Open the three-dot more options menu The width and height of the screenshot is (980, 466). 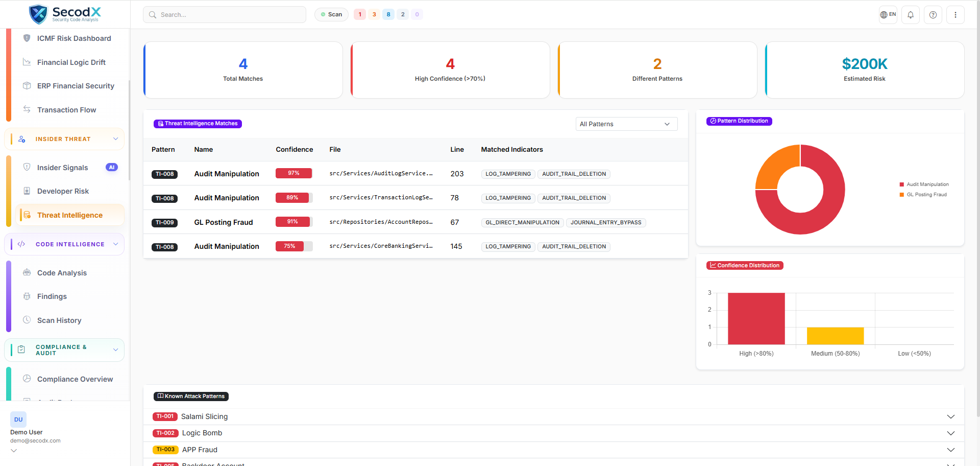pyautogui.click(x=955, y=15)
